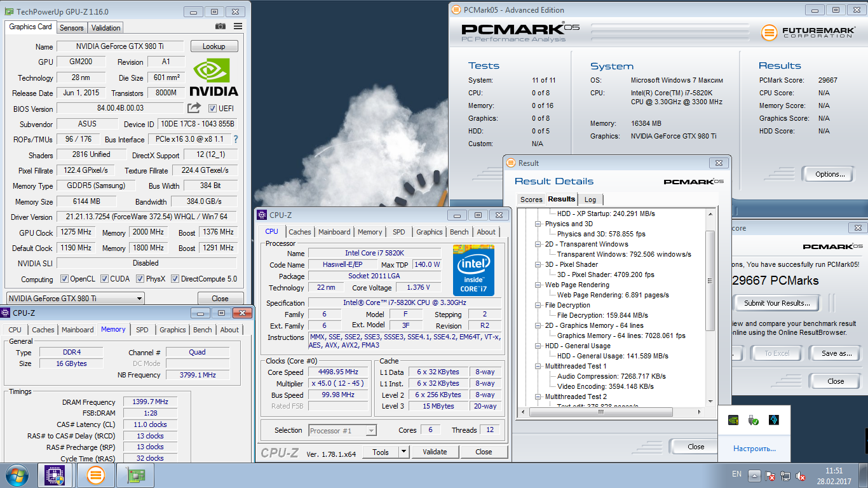Open the Caches tab in front CPU-Z
The image size is (868, 488).
[x=300, y=232]
